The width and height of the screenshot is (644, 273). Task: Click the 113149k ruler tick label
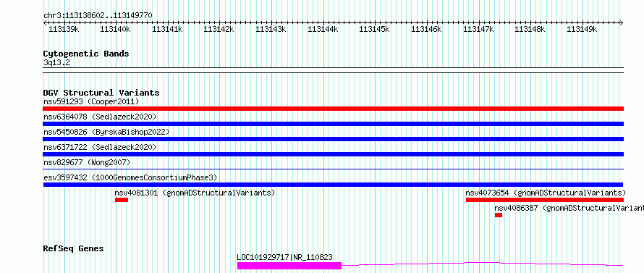582,29
